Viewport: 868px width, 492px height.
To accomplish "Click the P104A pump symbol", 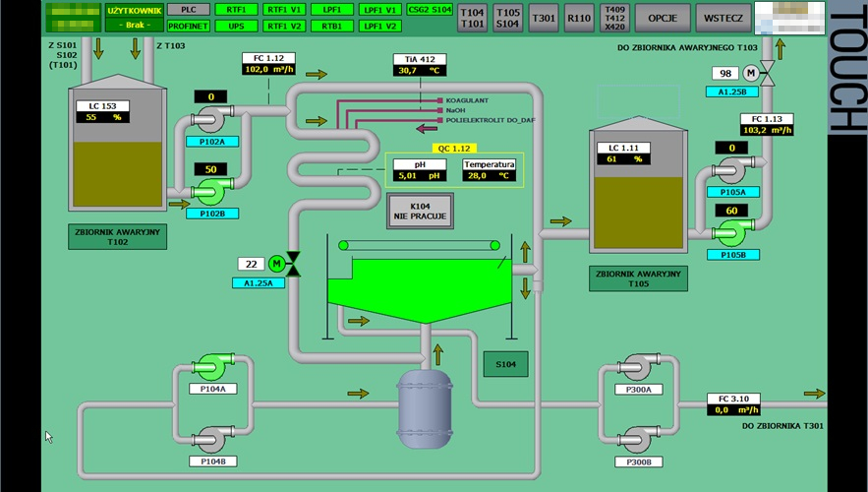I will coord(212,367).
